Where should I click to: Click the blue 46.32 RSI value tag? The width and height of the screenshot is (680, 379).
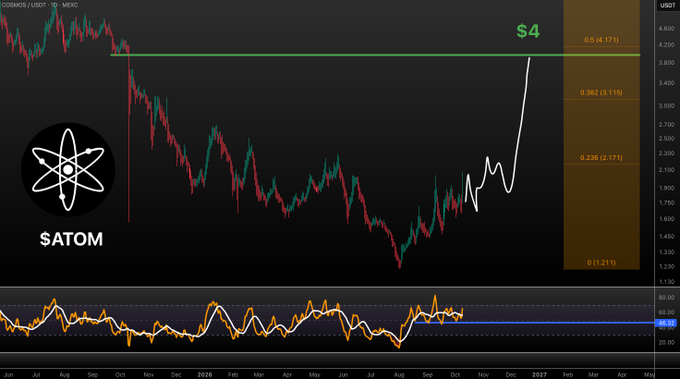666,323
